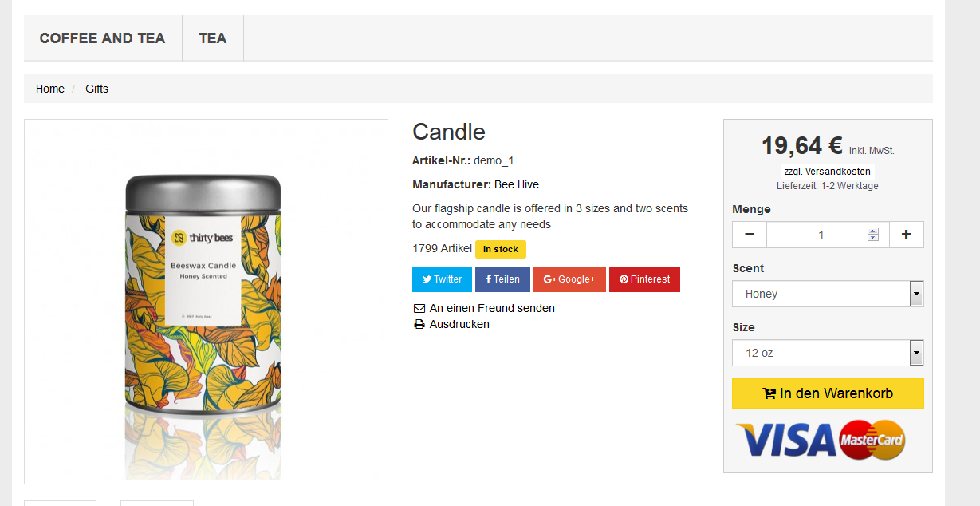
Task: Open the Scent dropdown showing Honey
Action: (x=828, y=294)
